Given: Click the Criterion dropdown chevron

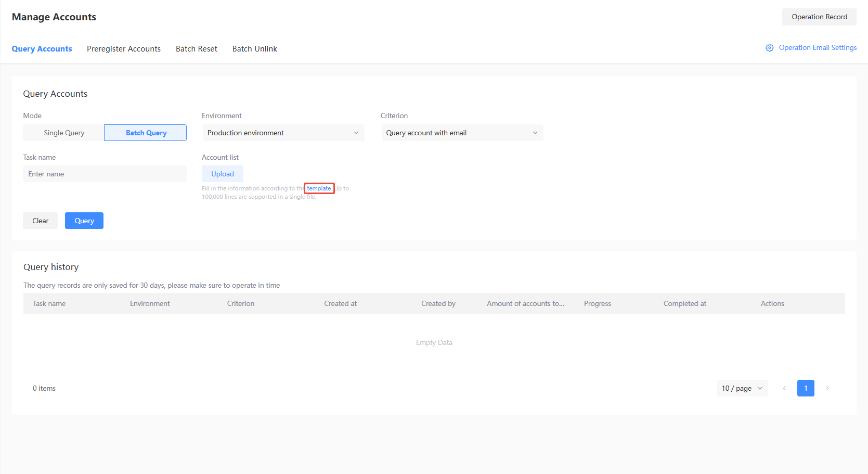Looking at the screenshot, I should click(535, 133).
